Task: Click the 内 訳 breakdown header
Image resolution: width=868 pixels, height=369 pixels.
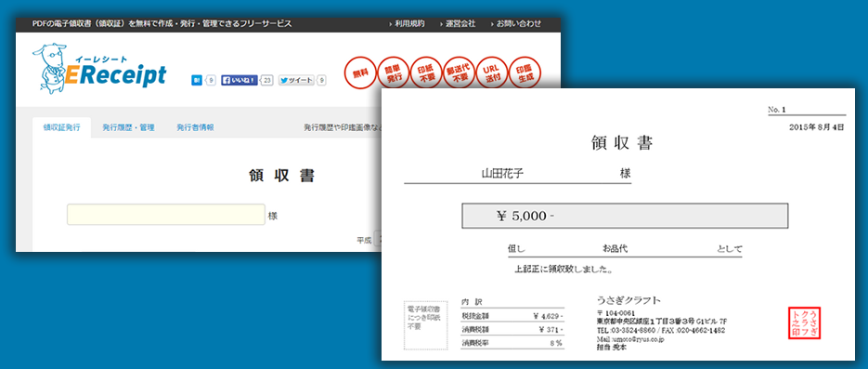Action: coord(472,302)
